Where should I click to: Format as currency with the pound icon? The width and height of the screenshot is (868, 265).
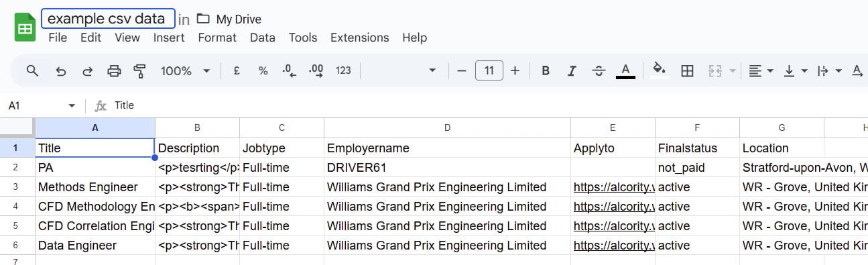coord(237,70)
